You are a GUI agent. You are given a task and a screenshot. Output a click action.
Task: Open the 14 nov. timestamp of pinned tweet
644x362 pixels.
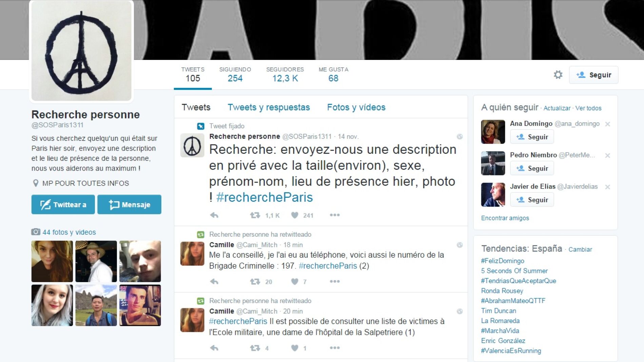(348, 136)
